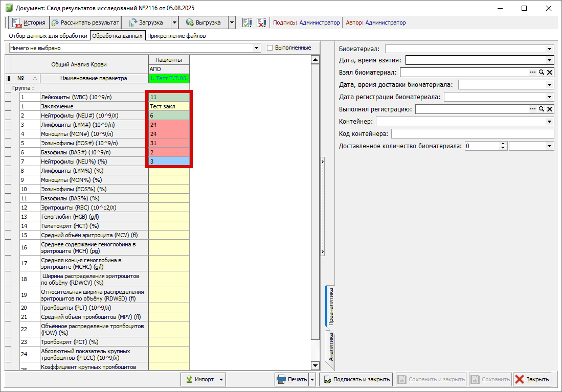The height and width of the screenshot is (392, 562).
Task: Select Лейкоциты (WBC) value cell 11
Action: 169,97
